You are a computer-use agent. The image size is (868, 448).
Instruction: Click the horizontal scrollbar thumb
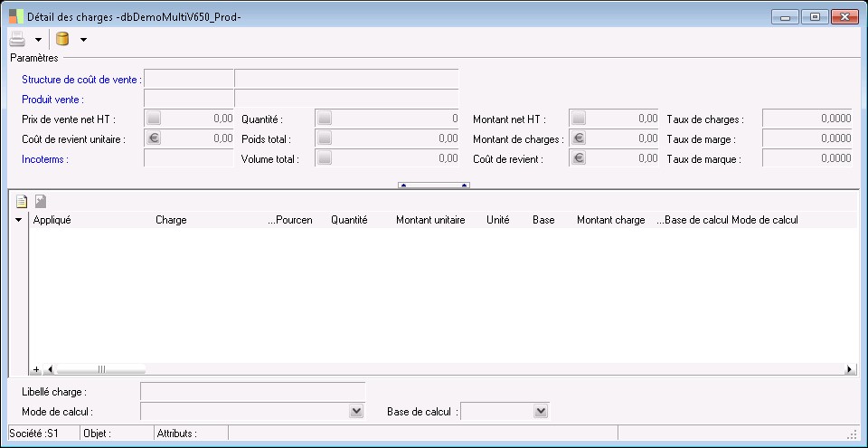coord(101,369)
